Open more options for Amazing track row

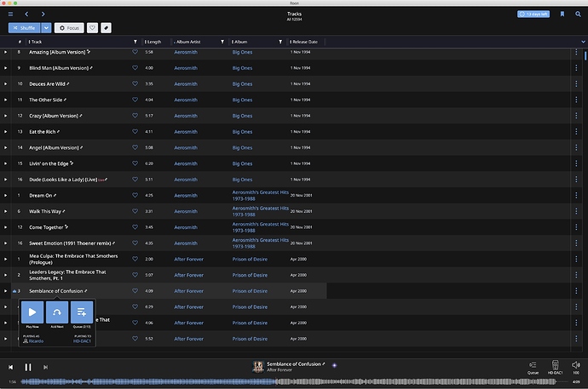pyautogui.click(x=576, y=52)
